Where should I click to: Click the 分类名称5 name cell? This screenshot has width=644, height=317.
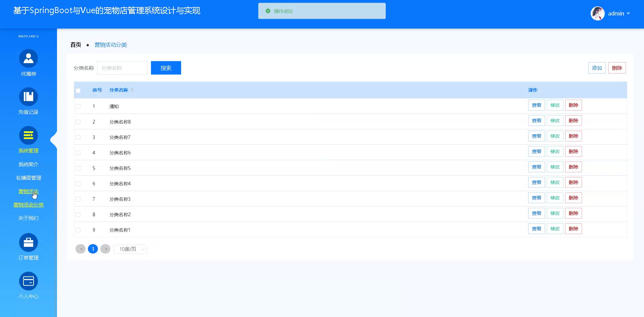[x=120, y=168]
